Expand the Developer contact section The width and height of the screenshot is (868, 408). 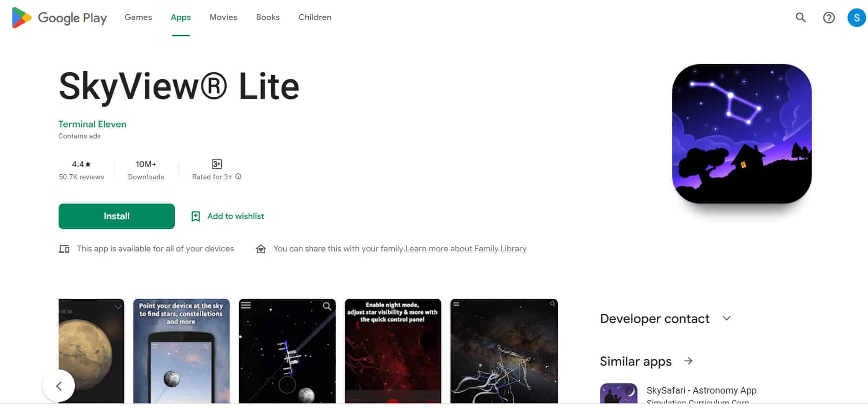[727, 318]
